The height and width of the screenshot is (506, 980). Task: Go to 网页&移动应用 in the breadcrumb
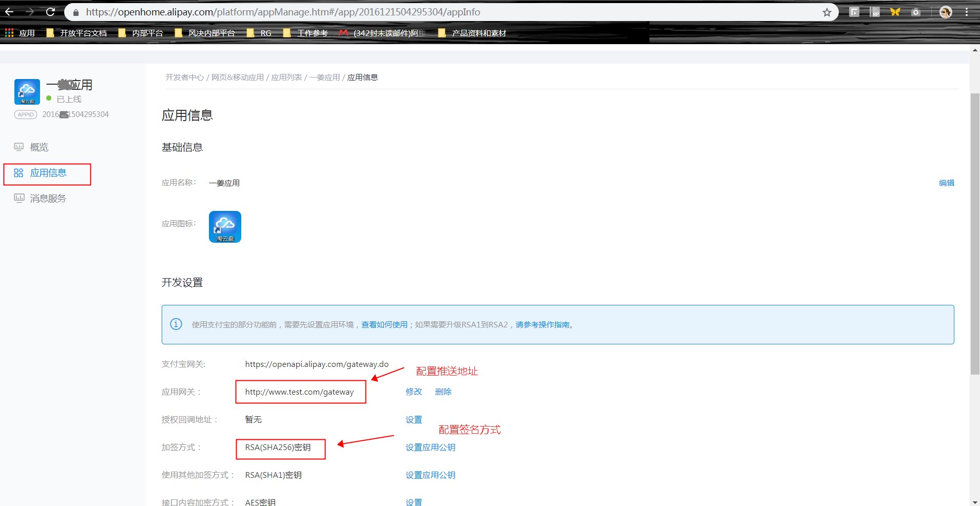tap(238, 77)
